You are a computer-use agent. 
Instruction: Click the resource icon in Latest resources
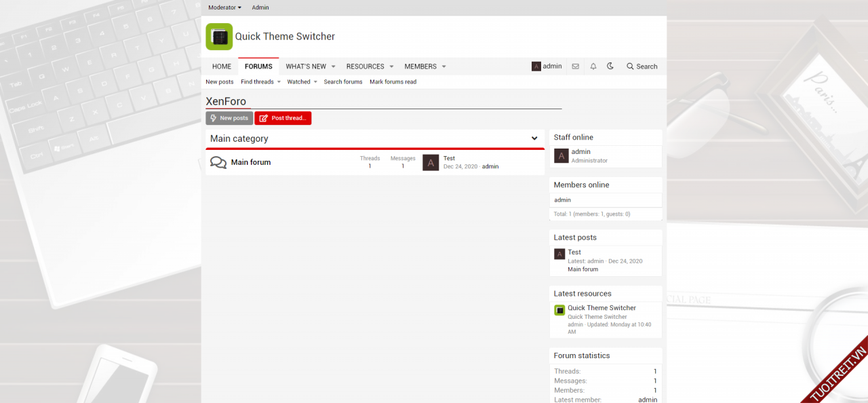559,311
